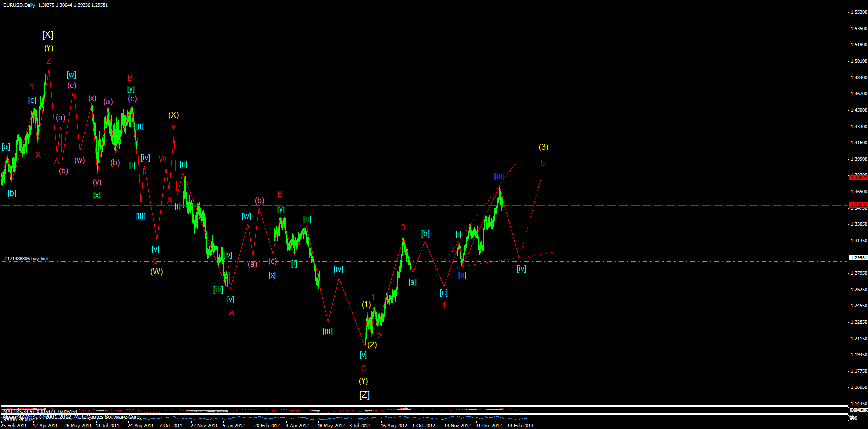Click the 14 Nov 2012 date label
This screenshot has width=868, height=429.
point(457,426)
